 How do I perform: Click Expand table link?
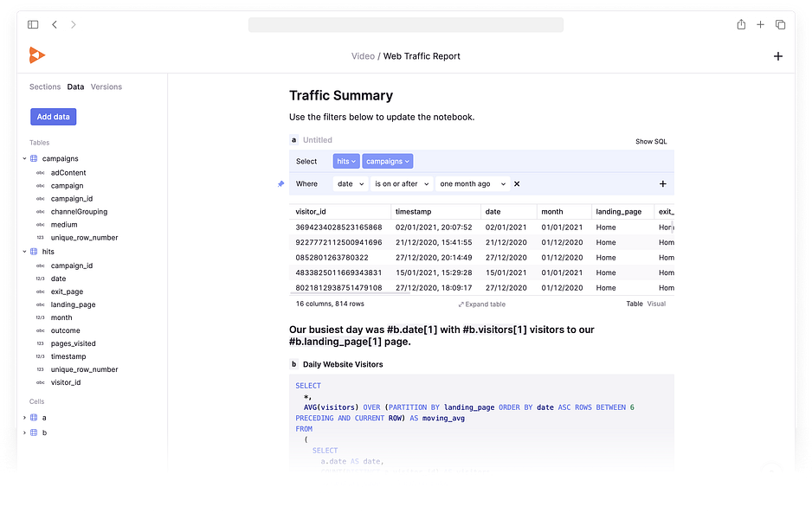coord(481,304)
